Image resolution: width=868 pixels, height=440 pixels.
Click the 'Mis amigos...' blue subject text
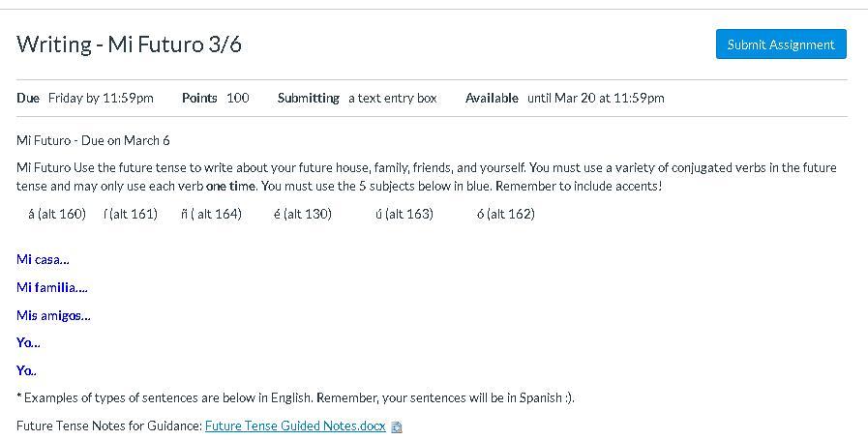[53, 315]
